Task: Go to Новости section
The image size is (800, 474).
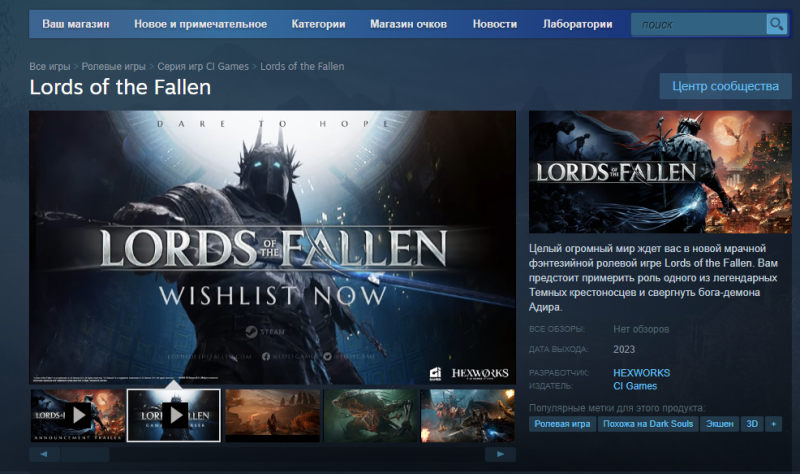Action: [x=495, y=23]
